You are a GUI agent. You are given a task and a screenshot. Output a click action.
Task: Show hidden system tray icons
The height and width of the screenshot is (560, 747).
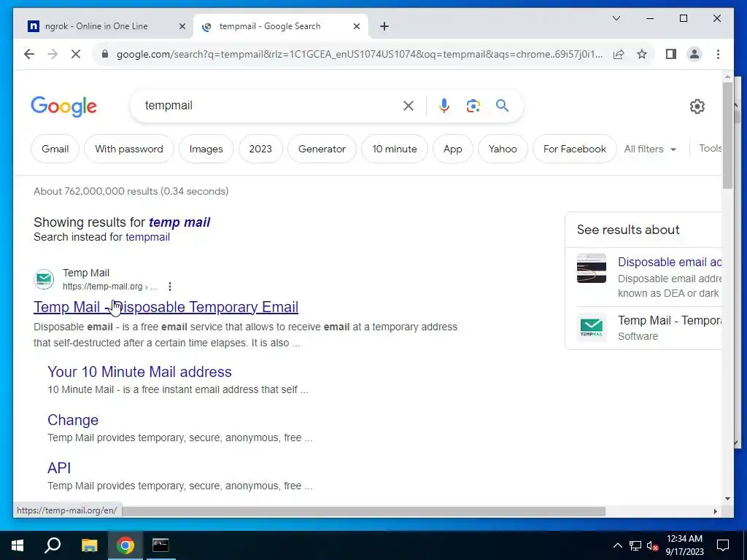click(617, 545)
